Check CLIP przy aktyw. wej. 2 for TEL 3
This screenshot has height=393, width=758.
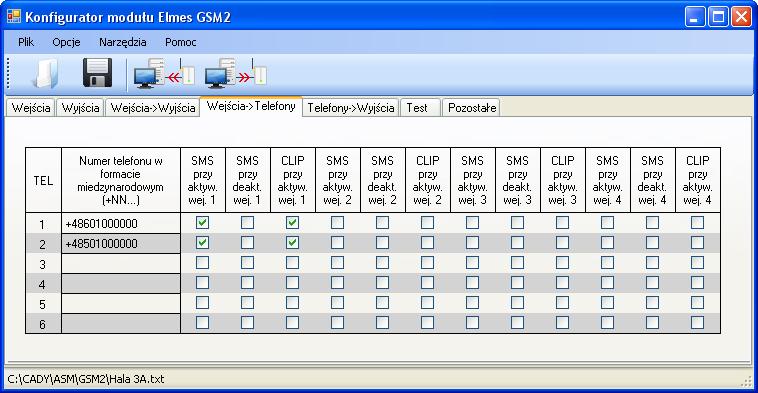point(427,262)
